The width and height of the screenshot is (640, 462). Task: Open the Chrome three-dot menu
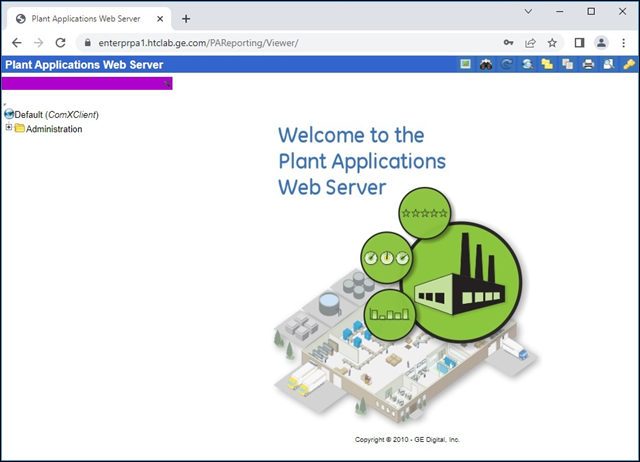click(623, 43)
